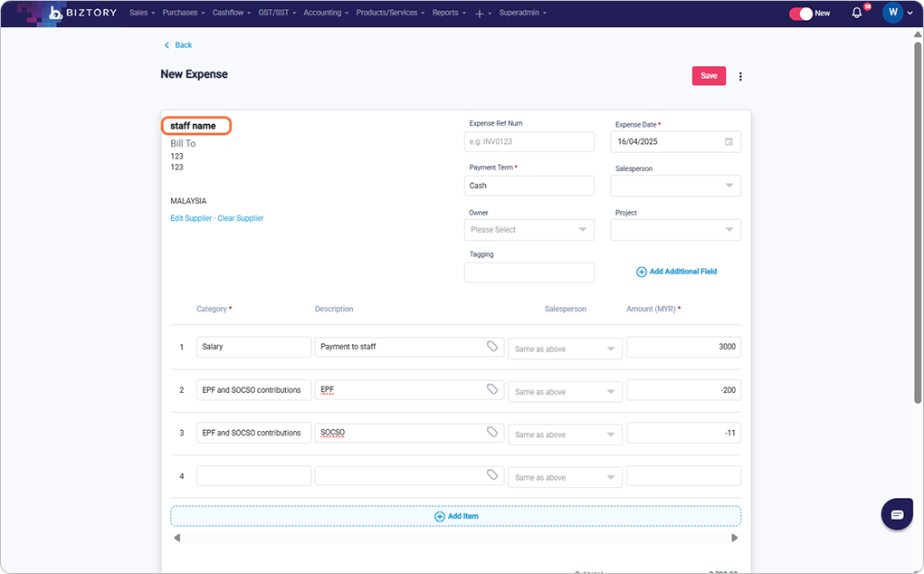Click the tag icon in the SOCSO description
The width and height of the screenshot is (924, 574).
[x=492, y=432]
